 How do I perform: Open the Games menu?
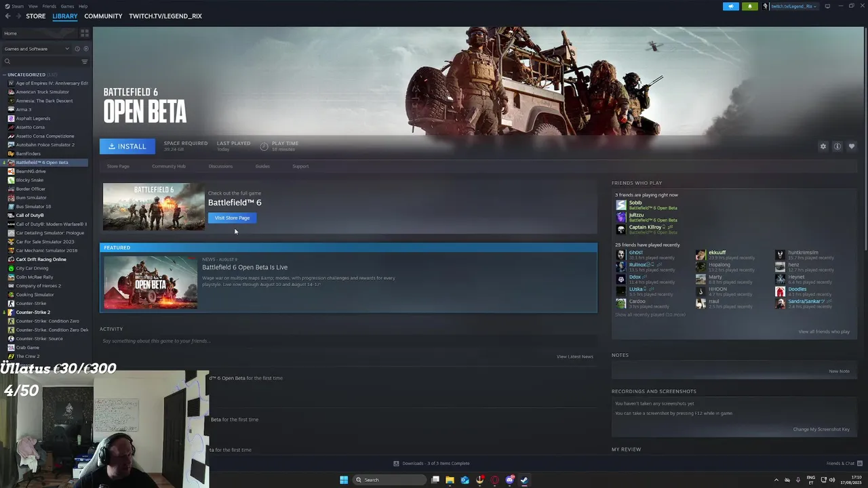pyautogui.click(x=67, y=6)
